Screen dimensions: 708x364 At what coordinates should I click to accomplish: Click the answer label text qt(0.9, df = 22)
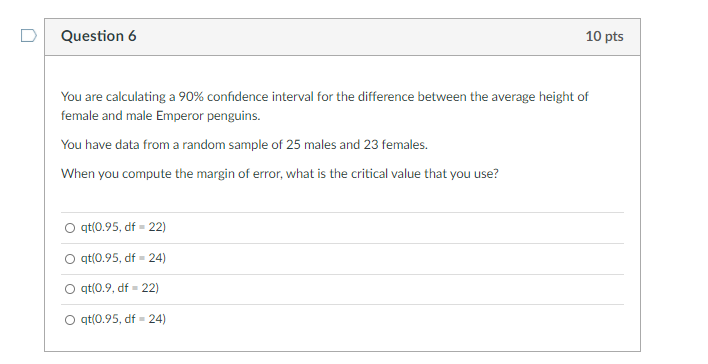pos(120,288)
